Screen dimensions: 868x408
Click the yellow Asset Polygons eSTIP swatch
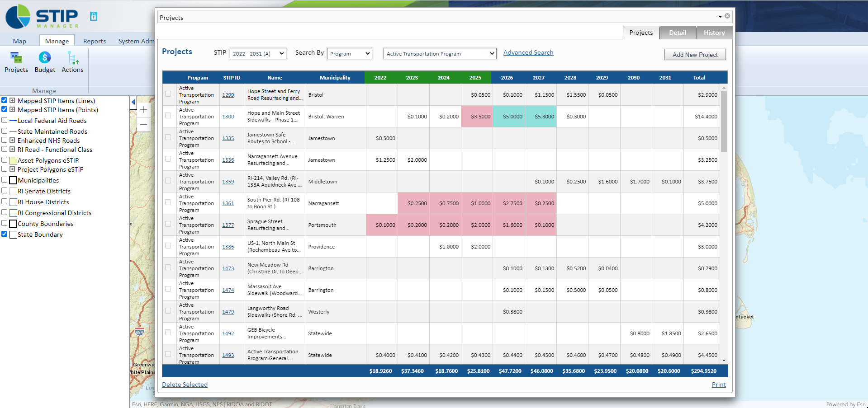point(13,160)
